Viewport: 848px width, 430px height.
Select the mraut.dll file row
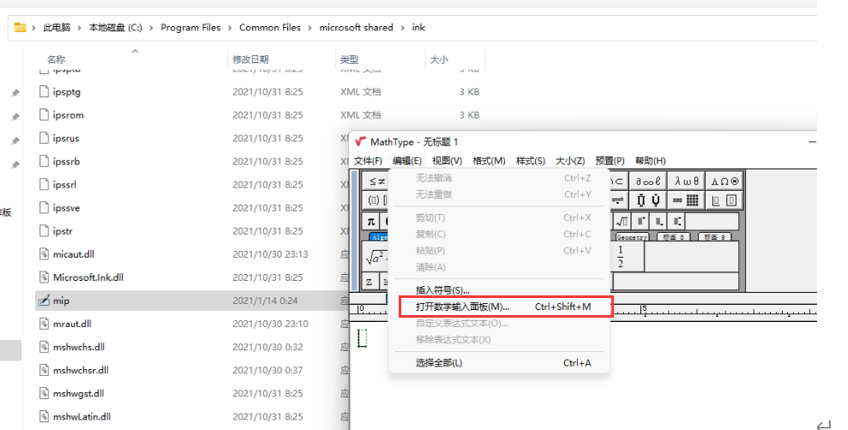(192, 324)
